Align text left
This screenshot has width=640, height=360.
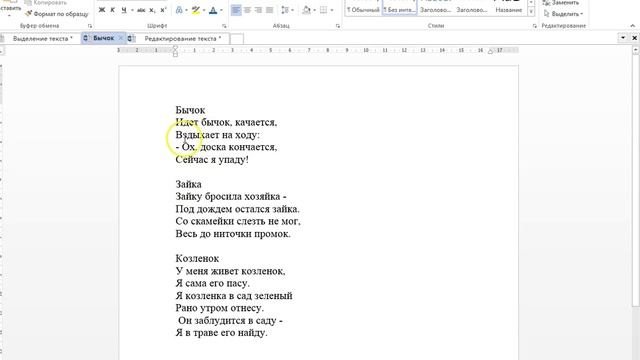pyautogui.click(x=236, y=10)
